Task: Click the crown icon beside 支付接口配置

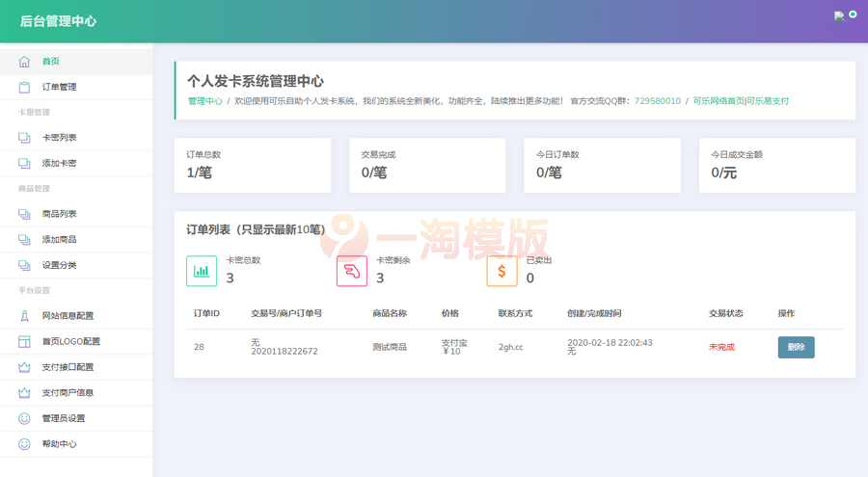Action: 24,367
